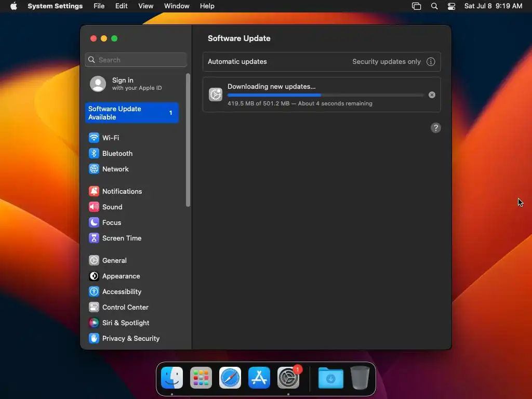Click the gear icon beside Downloading updates
532x399 pixels.
(x=216, y=95)
